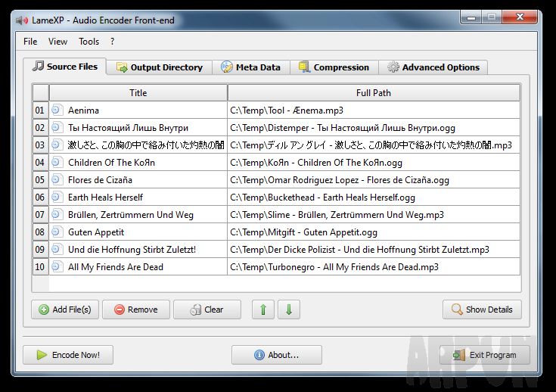The width and height of the screenshot is (556, 392).
Task: Sort files by the Title column header
Action: pyautogui.click(x=138, y=93)
